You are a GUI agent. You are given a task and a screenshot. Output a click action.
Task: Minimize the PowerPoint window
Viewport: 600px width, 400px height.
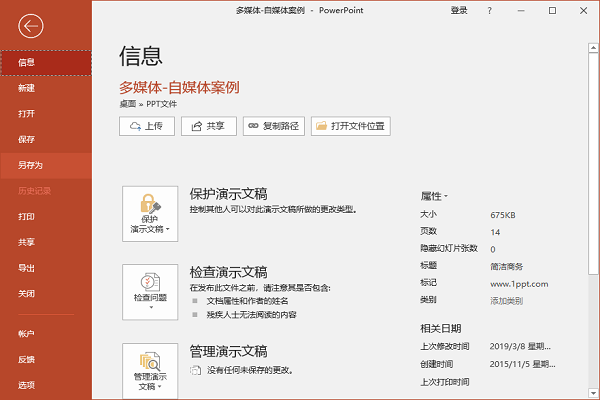tap(521, 11)
